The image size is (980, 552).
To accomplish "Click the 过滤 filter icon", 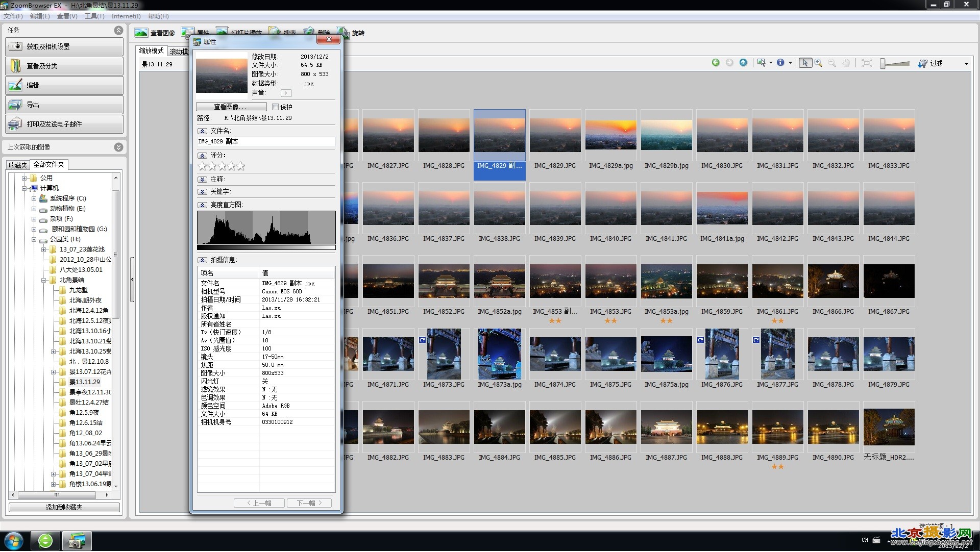I will (x=923, y=63).
